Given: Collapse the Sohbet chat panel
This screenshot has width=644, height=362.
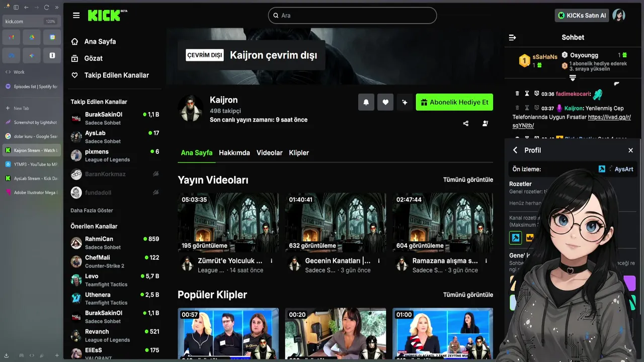Looking at the screenshot, I should (512, 37).
